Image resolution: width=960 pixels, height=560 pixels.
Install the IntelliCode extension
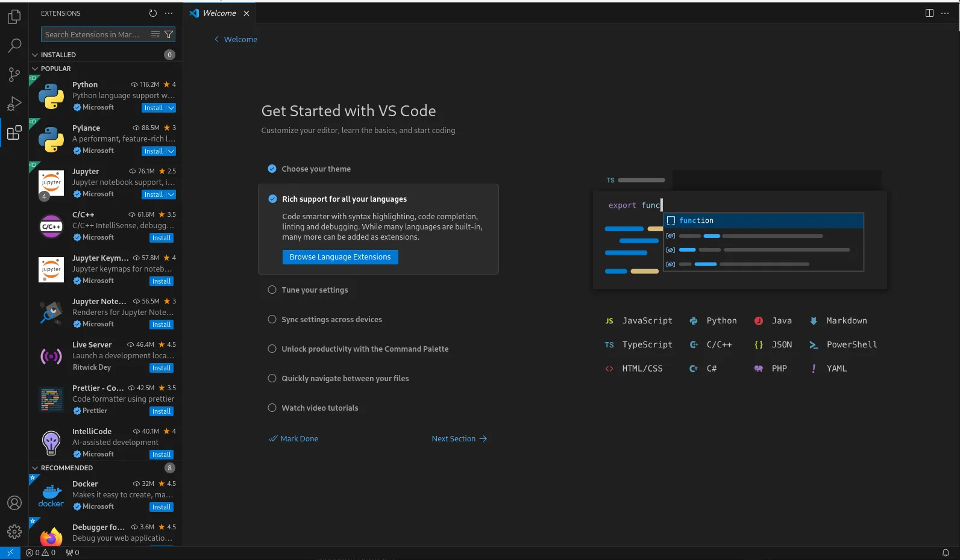click(x=162, y=455)
